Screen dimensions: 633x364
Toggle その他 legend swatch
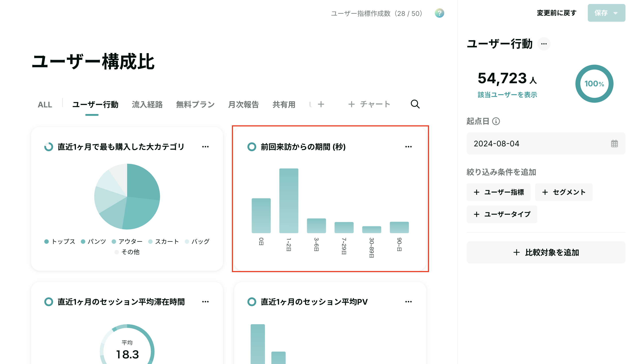117,252
